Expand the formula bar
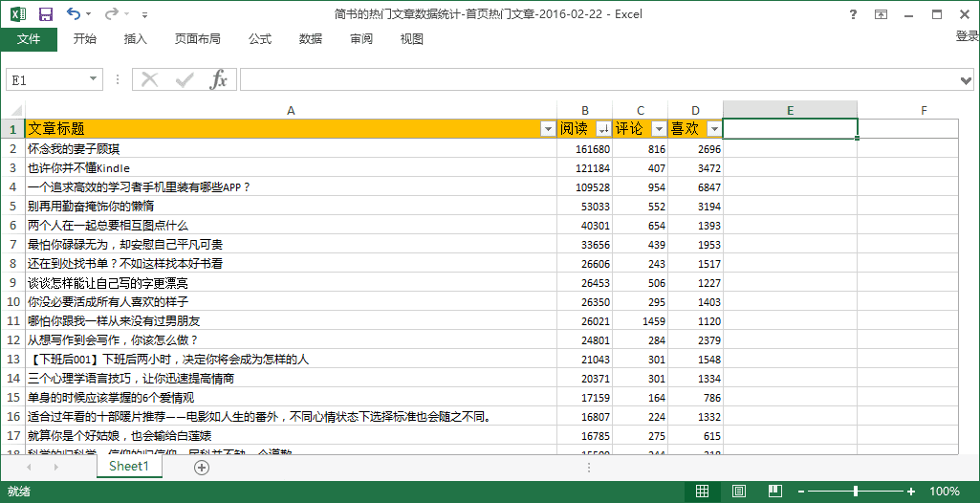The image size is (980, 503). (967, 79)
